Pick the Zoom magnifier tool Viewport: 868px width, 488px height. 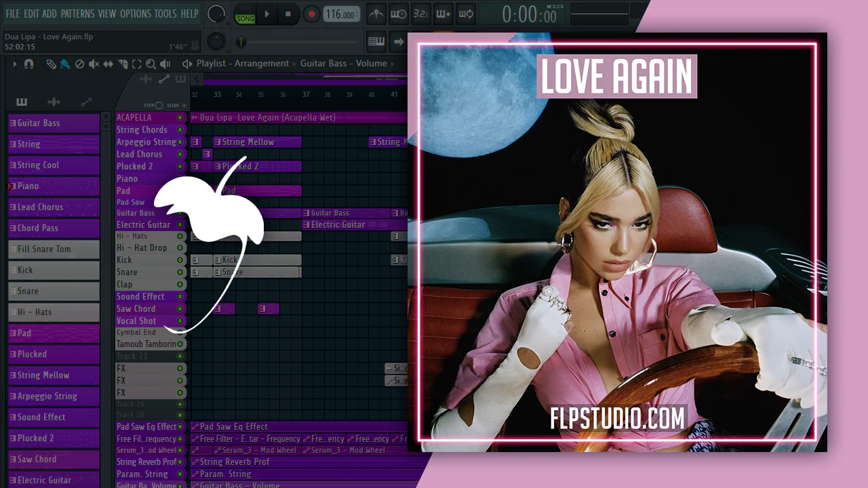[151, 64]
